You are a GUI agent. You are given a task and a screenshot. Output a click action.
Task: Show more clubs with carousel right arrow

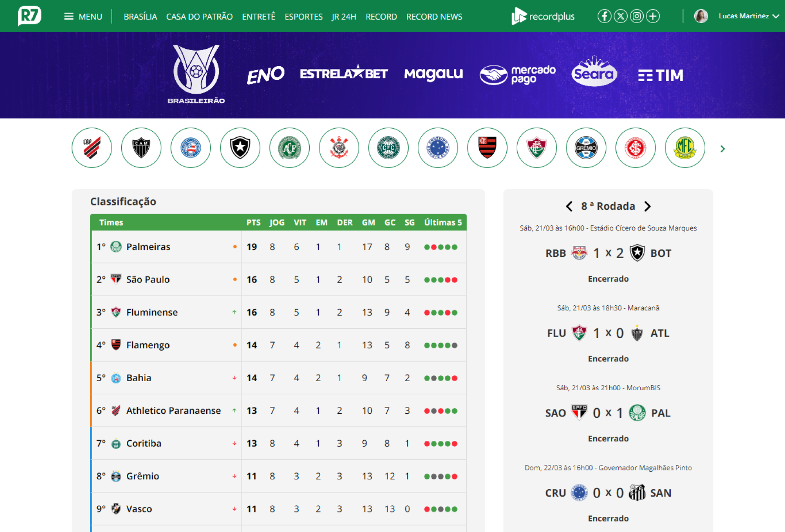pyautogui.click(x=723, y=149)
